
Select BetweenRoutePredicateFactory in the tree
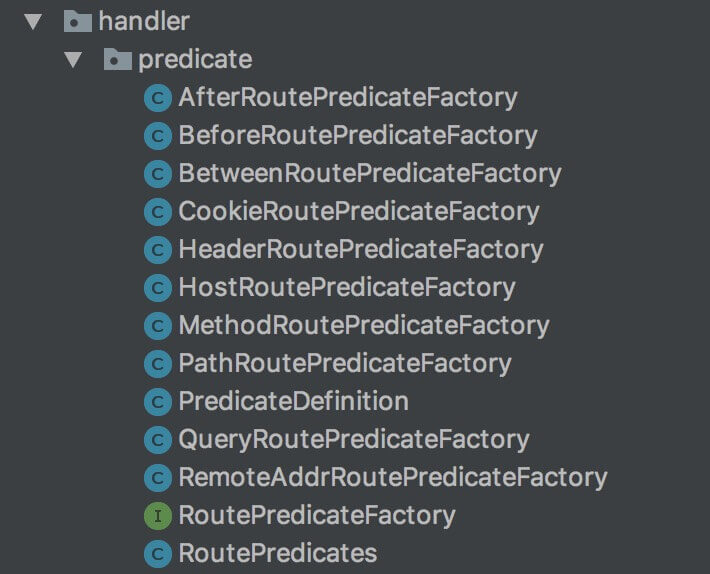click(x=369, y=174)
